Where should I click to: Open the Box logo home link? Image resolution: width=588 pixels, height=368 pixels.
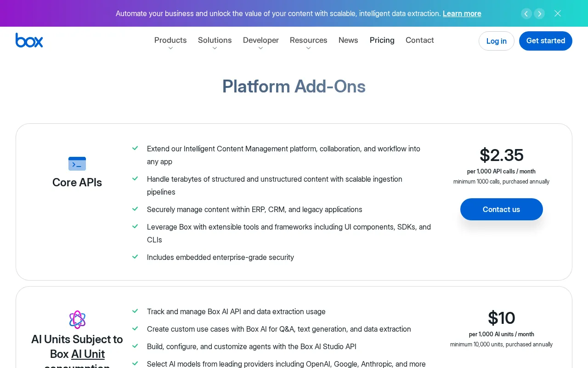coord(29,40)
